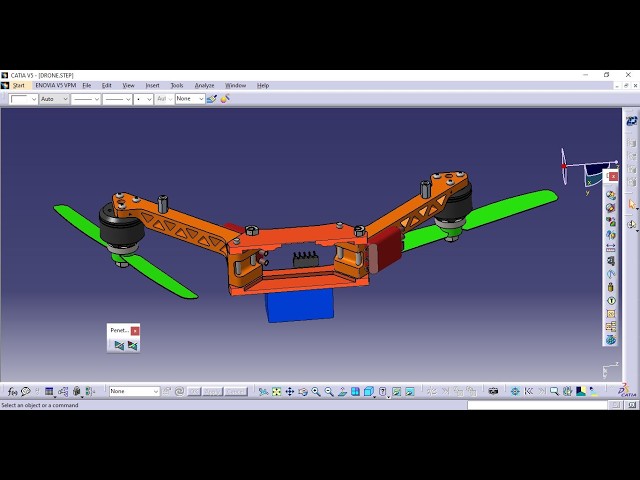Select the Pan tool

(290, 391)
